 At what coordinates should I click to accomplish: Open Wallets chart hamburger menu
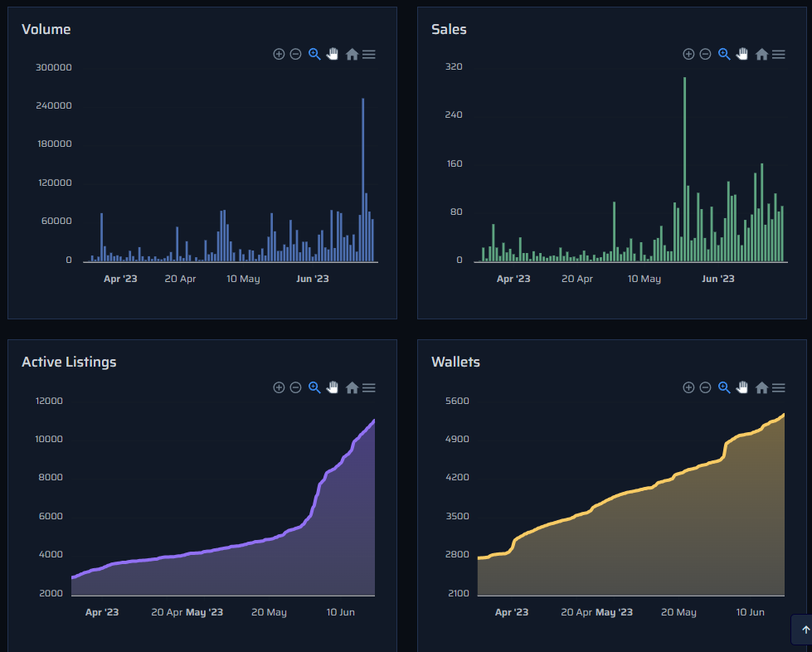coord(778,387)
